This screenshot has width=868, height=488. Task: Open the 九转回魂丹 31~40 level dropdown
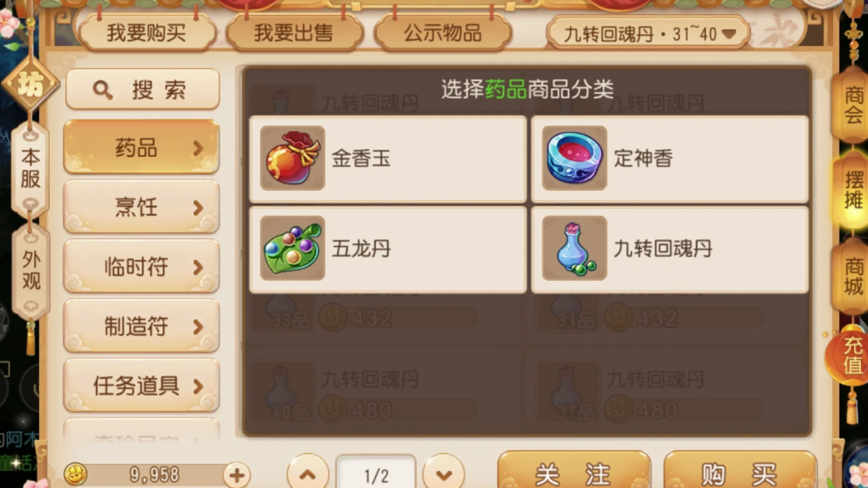(648, 34)
